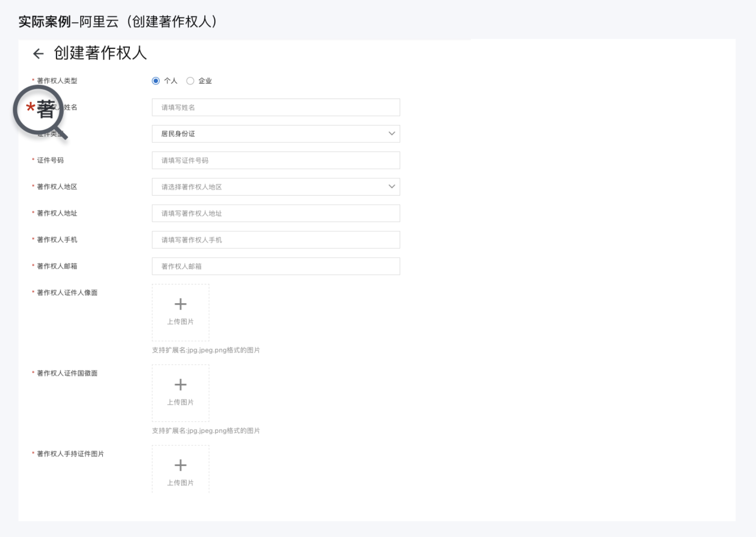756x537 pixels.
Task: Click 上传图片 text for handheld ID photo
Action: click(x=180, y=483)
